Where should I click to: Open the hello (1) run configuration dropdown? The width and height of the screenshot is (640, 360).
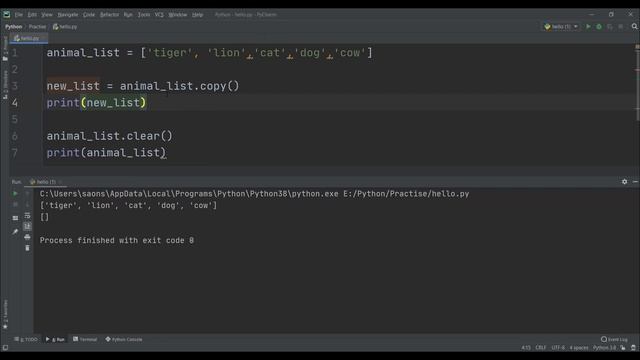coord(561,27)
